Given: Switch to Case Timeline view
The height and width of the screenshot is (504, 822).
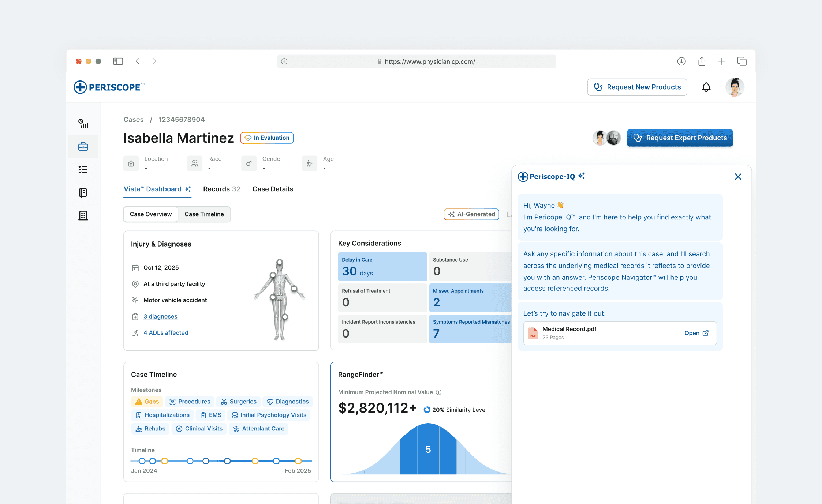Looking at the screenshot, I should (x=204, y=214).
